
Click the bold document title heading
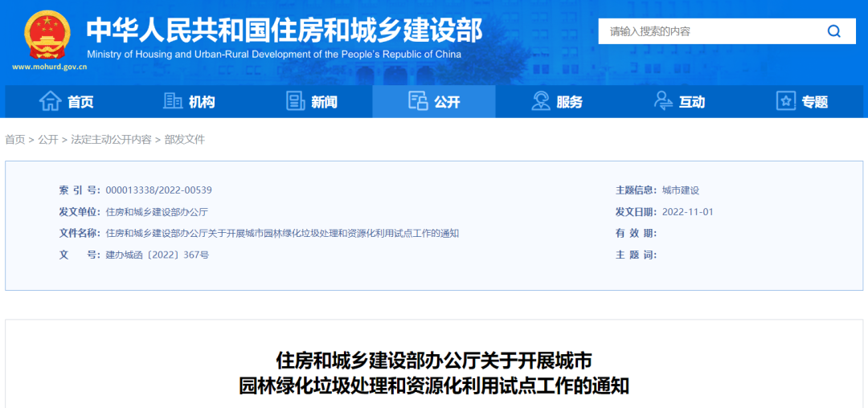pos(434,372)
